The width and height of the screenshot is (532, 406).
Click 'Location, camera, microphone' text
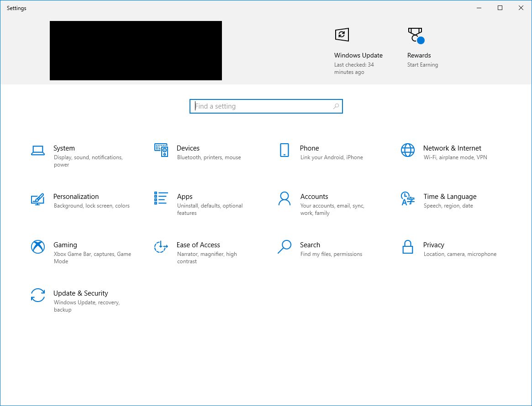pyautogui.click(x=460, y=254)
